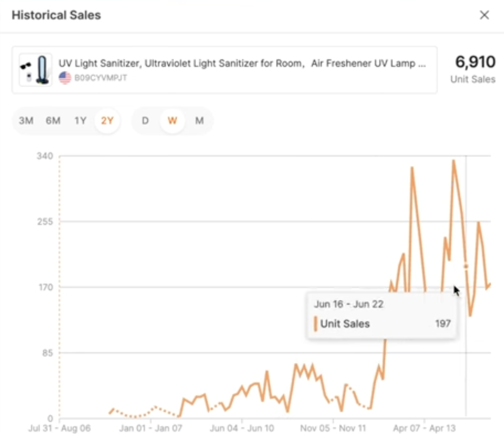This screenshot has height=434, width=504.
Task: Select the 3M time range
Action: pyautogui.click(x=26, y=120)
